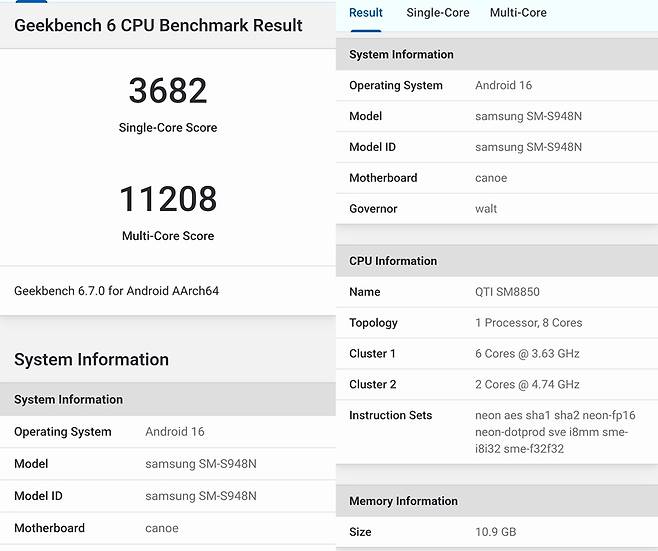658x551 pixels.
Task: Click the Instruction Sets label
Action: click(391, 415)
